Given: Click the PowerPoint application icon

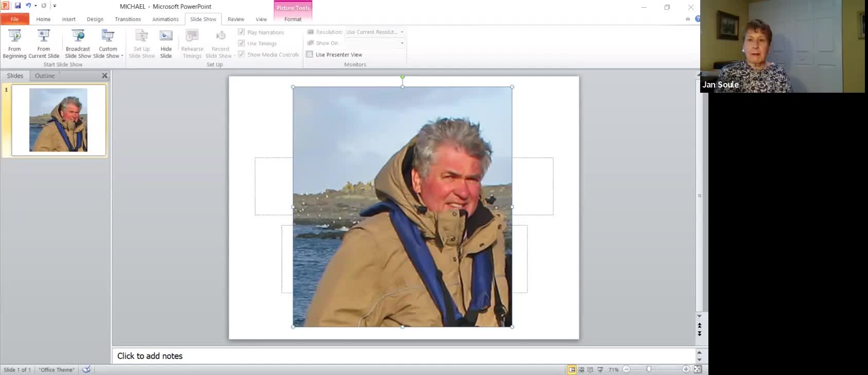Looking at the screenshot, I should click(x=5, y=6).
